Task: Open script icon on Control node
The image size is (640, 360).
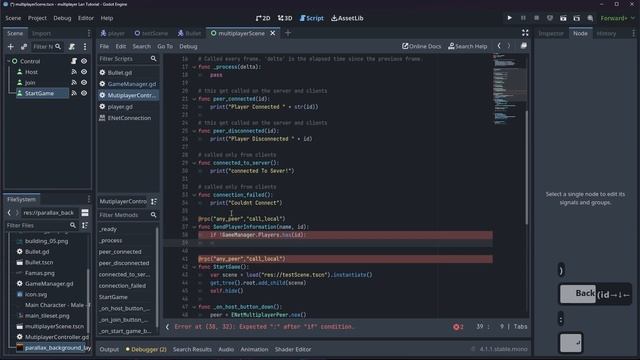Action: pyautogui.click(x=74, y=61)
